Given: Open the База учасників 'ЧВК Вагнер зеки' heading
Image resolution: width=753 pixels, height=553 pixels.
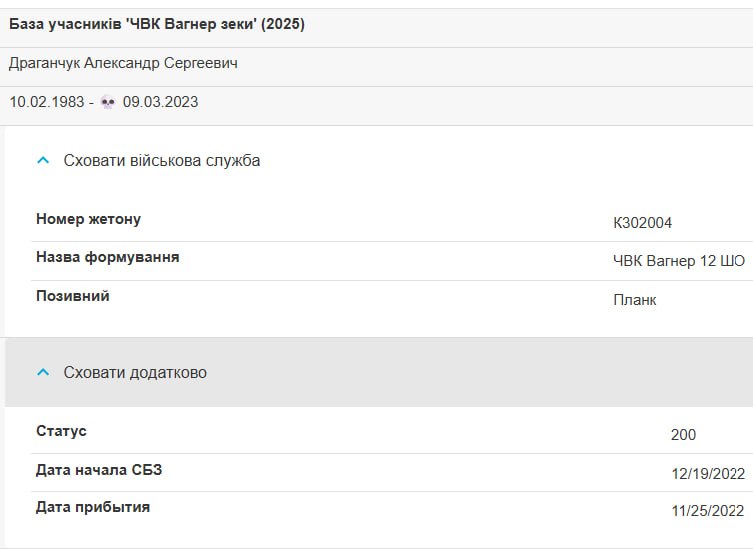Looking at the screenshot, I should tap(157, 24).
